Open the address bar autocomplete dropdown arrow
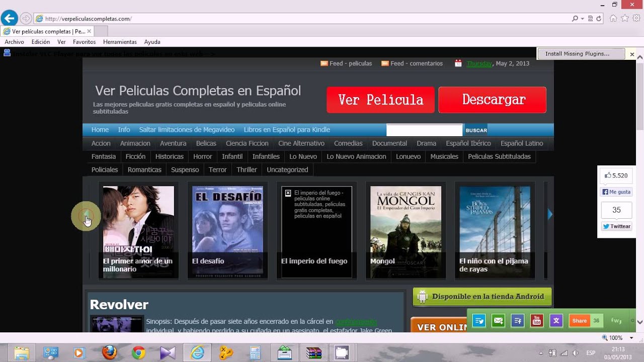Viewport: 644px width, 362px height. pos(583,19)
